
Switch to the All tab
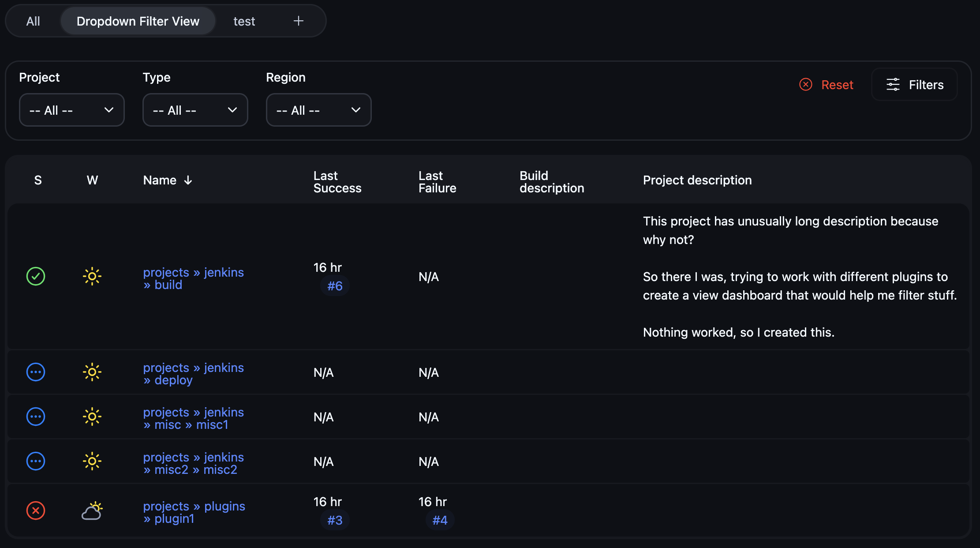coord(33,21)
